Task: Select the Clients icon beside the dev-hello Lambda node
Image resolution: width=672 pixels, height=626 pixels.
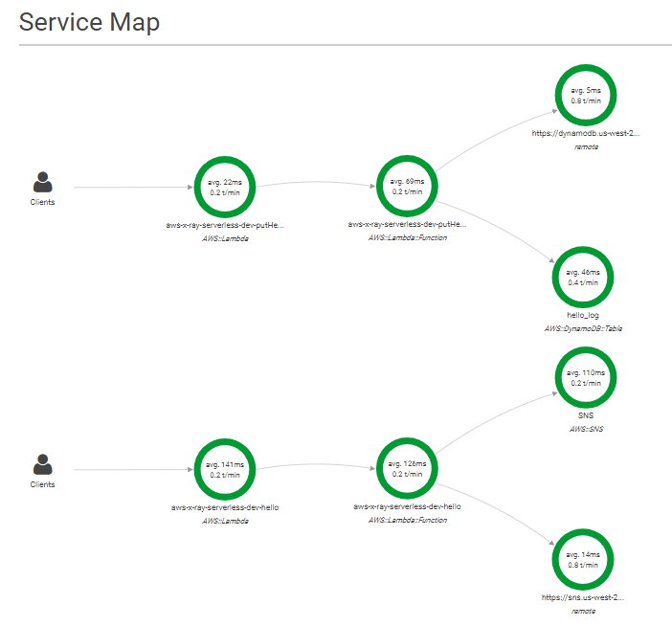Action: click(42, 464)
